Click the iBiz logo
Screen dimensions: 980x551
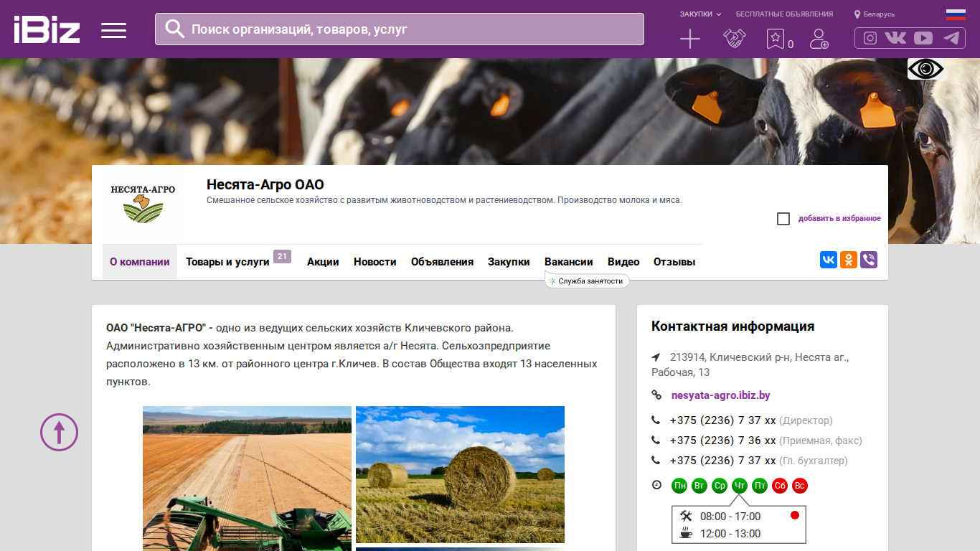pos(47,29)
